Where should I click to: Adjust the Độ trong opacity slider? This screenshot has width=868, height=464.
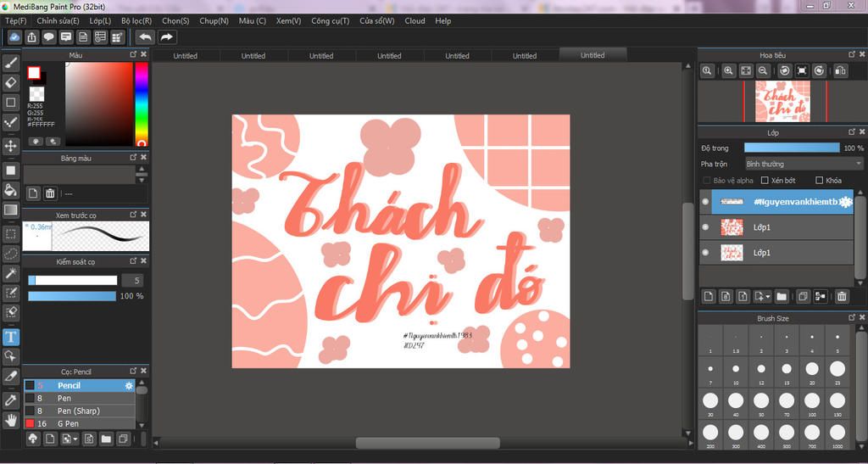(x=792, y=148)
